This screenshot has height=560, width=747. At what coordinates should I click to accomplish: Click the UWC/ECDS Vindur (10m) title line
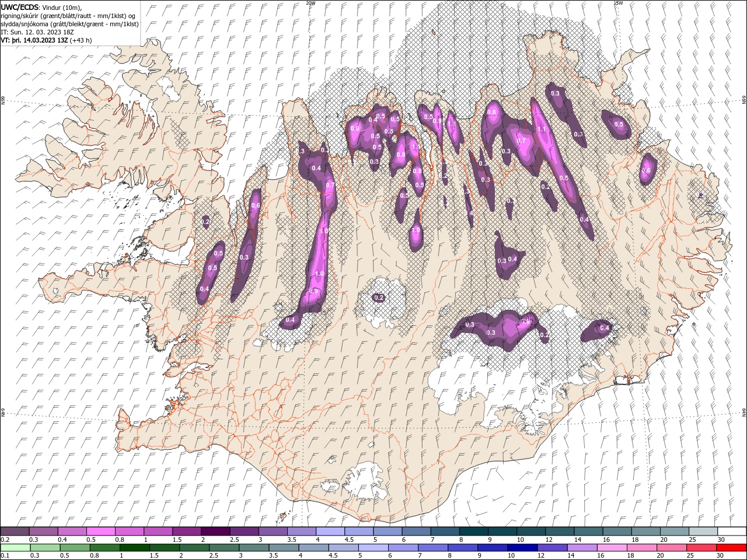coord(41,7)
